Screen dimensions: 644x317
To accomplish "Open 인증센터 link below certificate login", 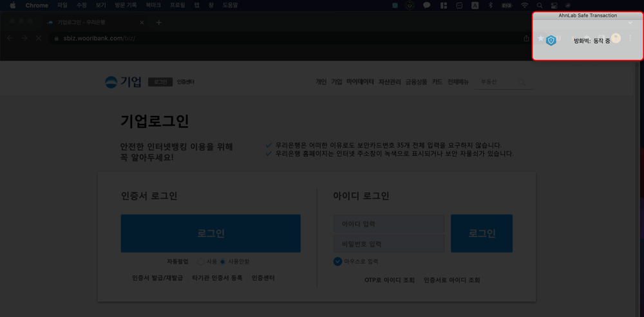I will point(263,278).
